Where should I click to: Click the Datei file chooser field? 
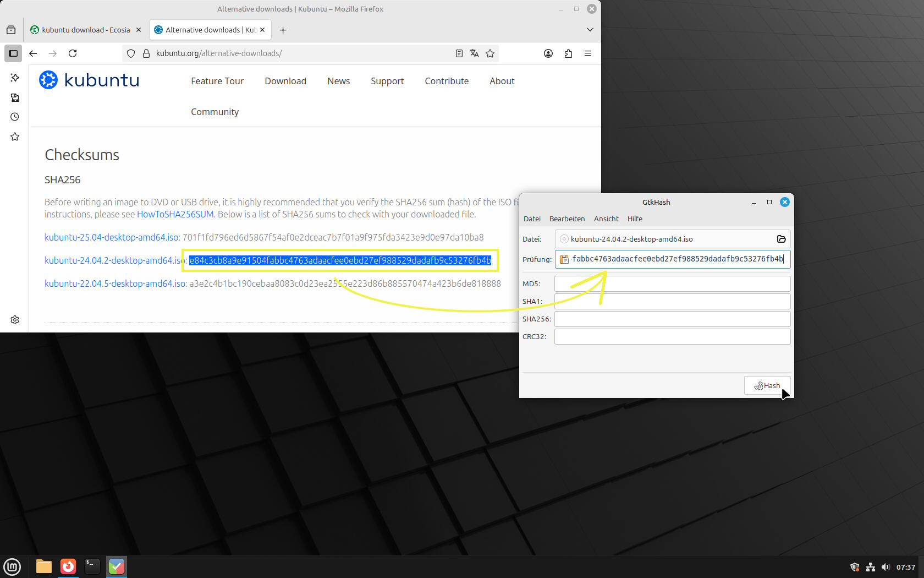pos(673,239)
